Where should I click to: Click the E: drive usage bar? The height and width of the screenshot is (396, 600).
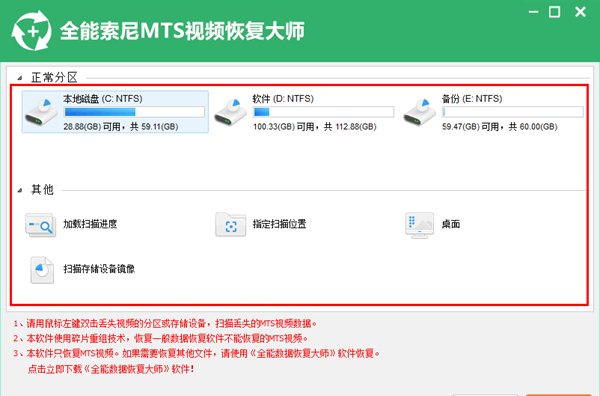point(512,112)
